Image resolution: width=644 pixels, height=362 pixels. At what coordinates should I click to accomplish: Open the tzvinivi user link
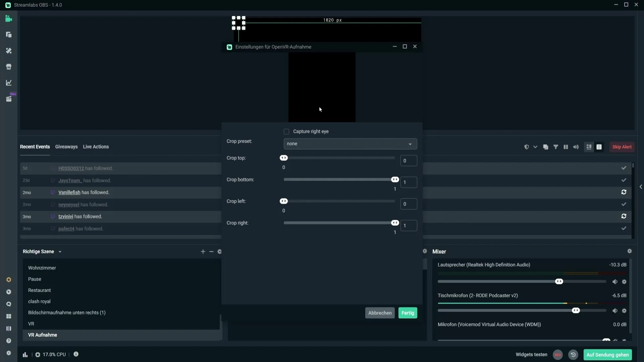[66, 217]
